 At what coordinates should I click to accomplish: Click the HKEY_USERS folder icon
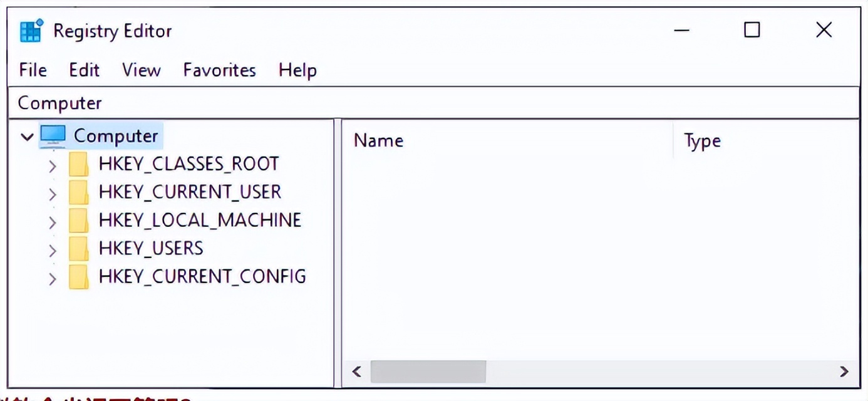pyautogui.click(x=78, y=249)
